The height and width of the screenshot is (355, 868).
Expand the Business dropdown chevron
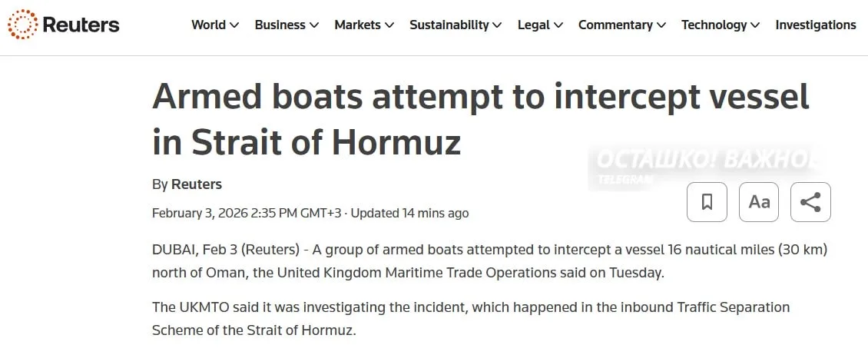[x=314, y=25]
